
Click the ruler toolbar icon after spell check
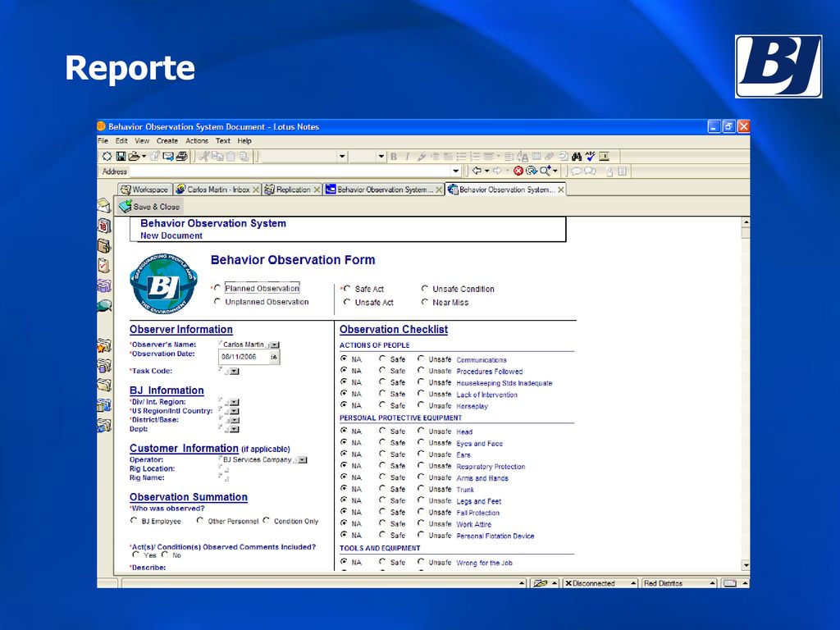604,157
